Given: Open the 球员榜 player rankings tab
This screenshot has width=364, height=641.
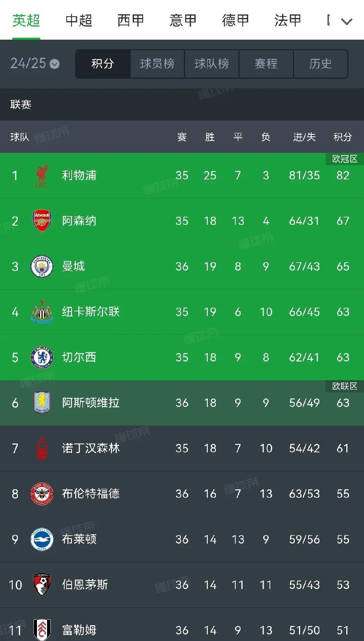Looking at the screenshot, I should (157, 64).
